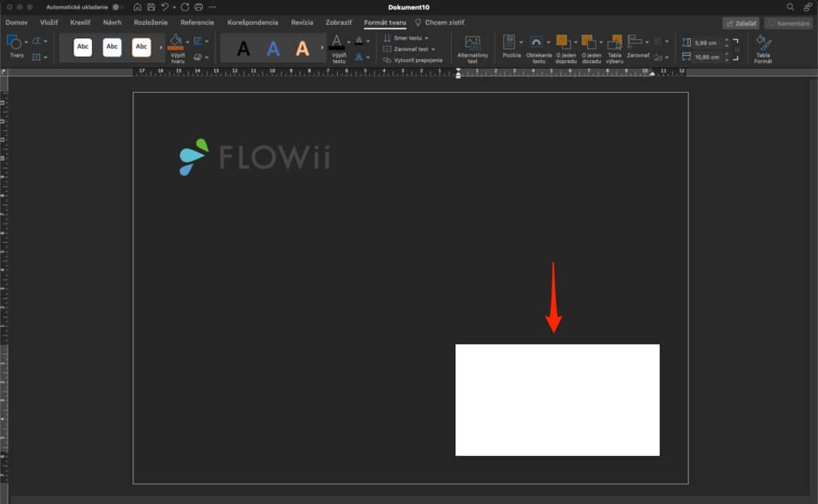
Task: Click the save disk icon
Action: (x=151, y=7)
